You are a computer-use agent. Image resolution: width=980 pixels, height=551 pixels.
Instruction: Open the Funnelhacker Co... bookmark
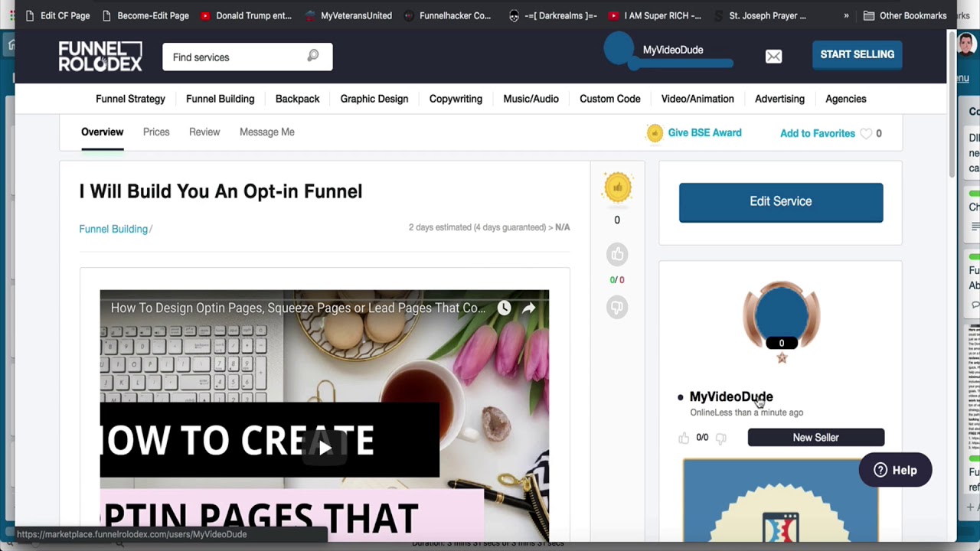(447, 15)
